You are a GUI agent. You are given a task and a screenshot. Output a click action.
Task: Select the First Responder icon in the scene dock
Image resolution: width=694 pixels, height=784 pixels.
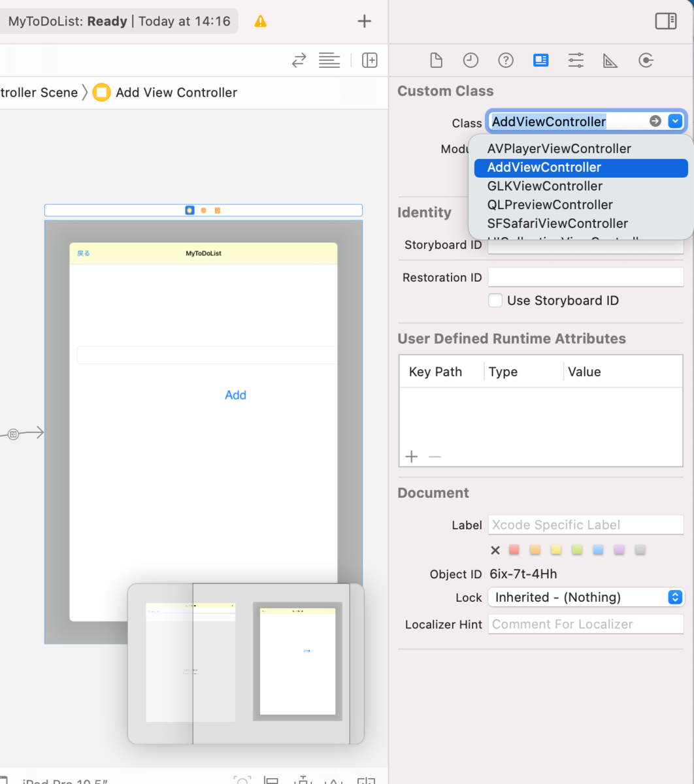coord(204,210)
